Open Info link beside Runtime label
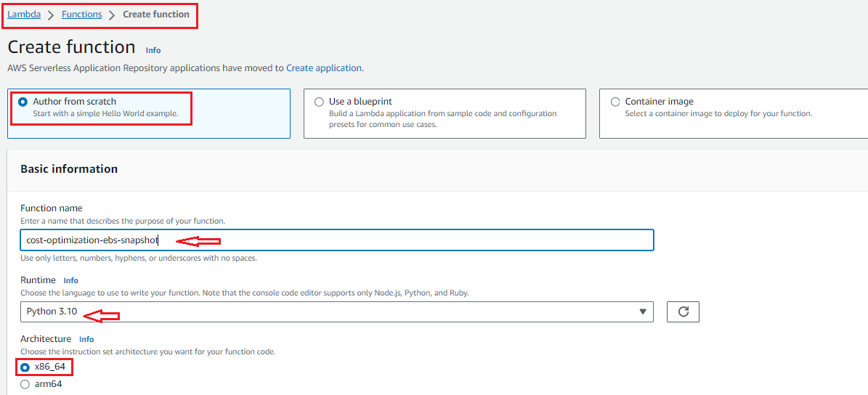 coord(71,280)
